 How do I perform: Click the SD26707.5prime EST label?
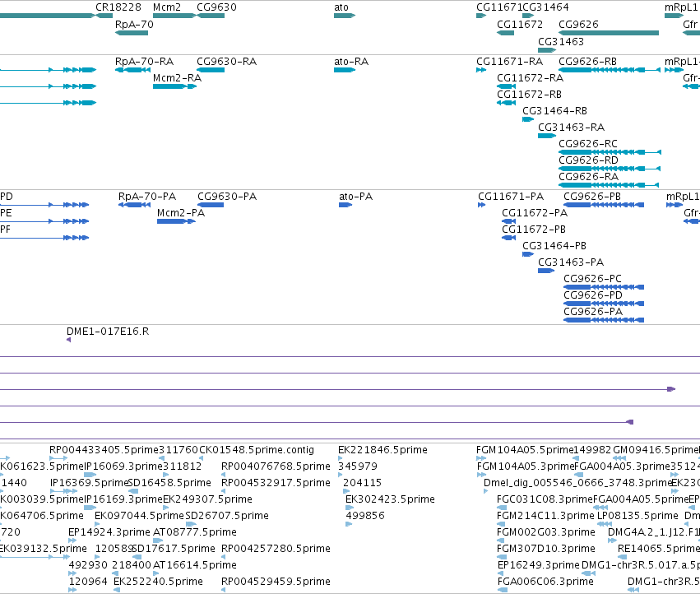click(227, 516)
